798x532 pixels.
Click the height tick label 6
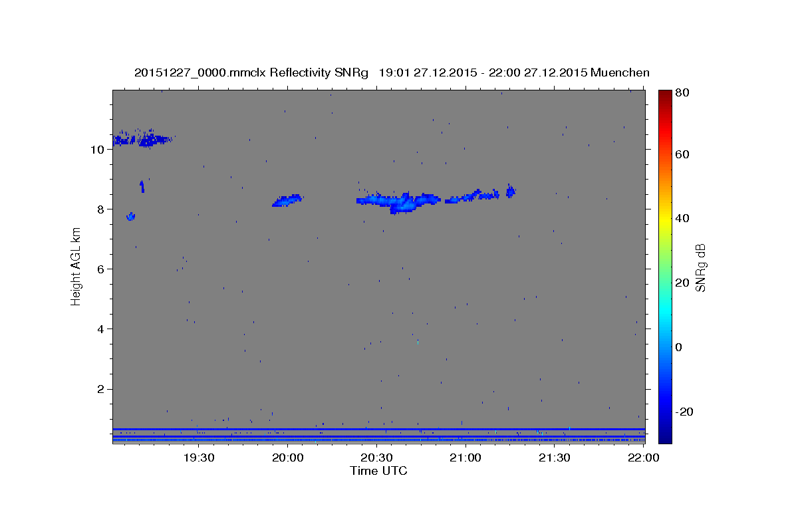tap(100, 269)
